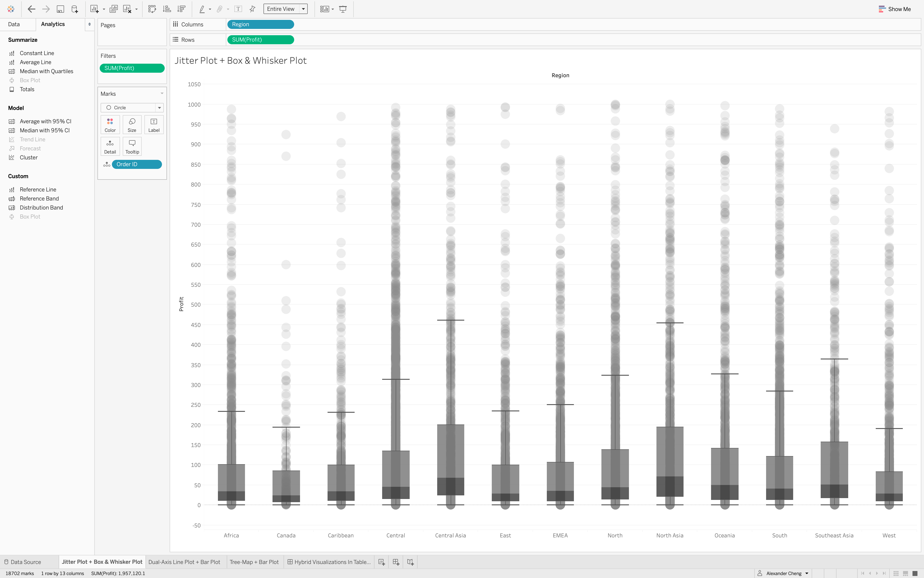
Task: Click the chart title text
Action: click(x=240, y=61)
